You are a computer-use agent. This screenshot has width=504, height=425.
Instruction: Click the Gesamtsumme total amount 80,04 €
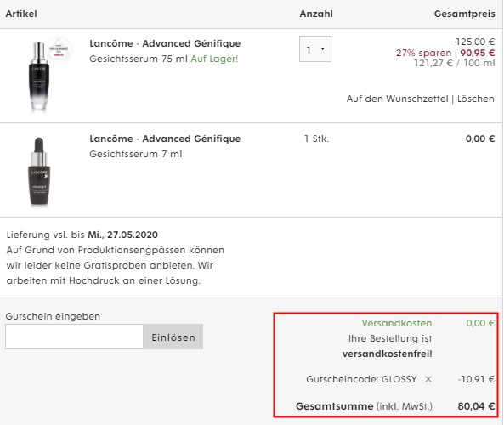476,406
